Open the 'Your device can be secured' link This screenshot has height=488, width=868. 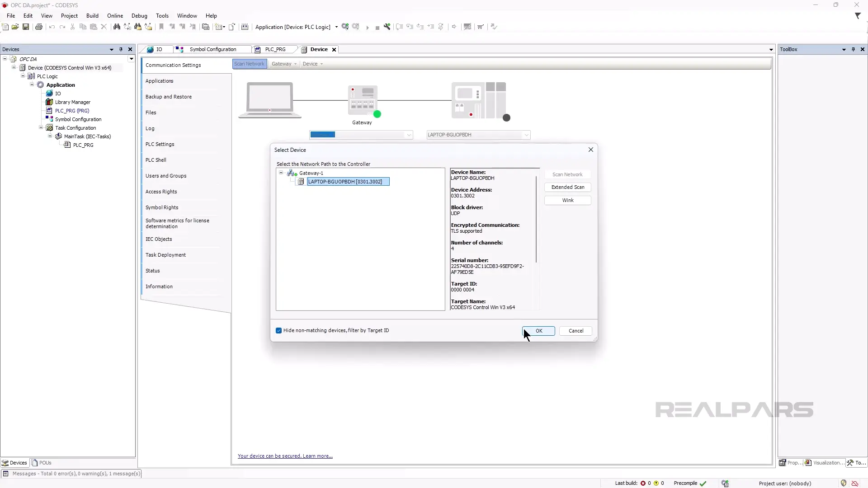(x=285, y=456)
